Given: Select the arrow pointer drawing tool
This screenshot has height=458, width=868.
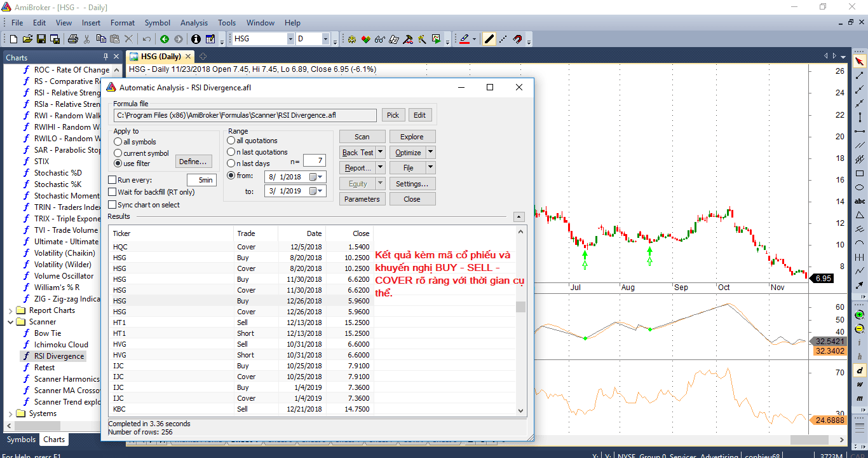Looking at the screenshot, I should [860, 62].
